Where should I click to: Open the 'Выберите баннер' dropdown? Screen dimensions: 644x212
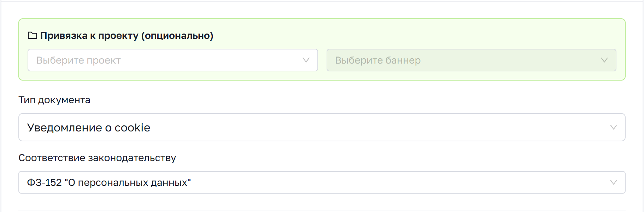(x=472, y=60)
